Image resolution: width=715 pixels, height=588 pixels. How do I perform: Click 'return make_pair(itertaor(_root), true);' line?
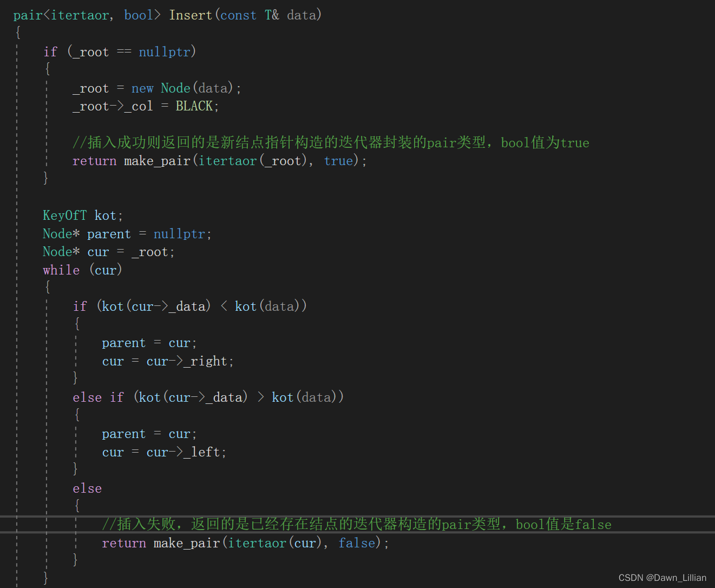pos(220,161)
